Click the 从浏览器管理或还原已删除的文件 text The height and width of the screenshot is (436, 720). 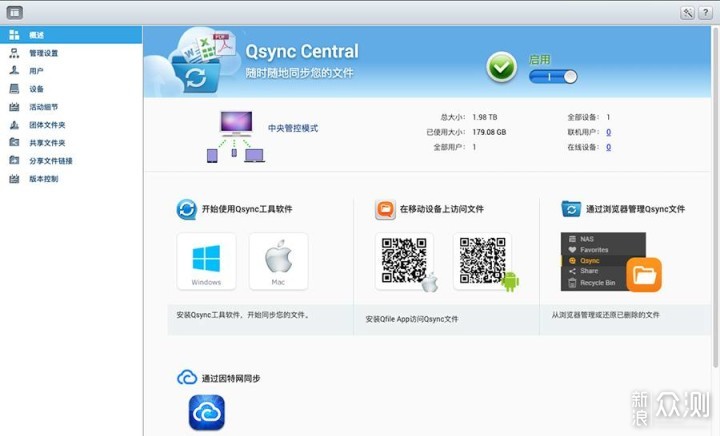(606, 315)
